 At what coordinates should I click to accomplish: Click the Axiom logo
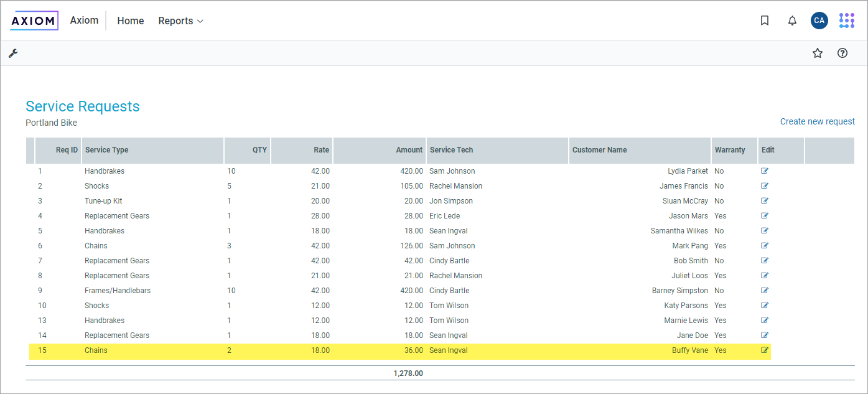34,21
